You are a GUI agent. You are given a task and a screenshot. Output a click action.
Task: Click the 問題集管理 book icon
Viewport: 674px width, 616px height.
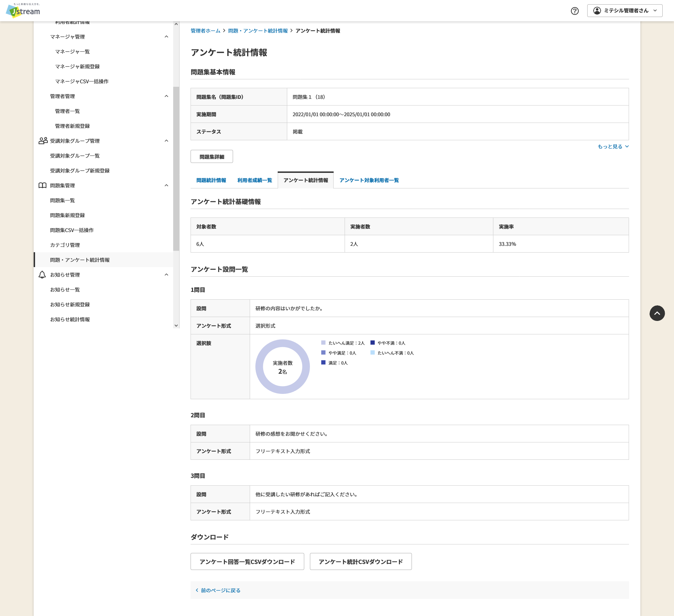coord(43,185)
